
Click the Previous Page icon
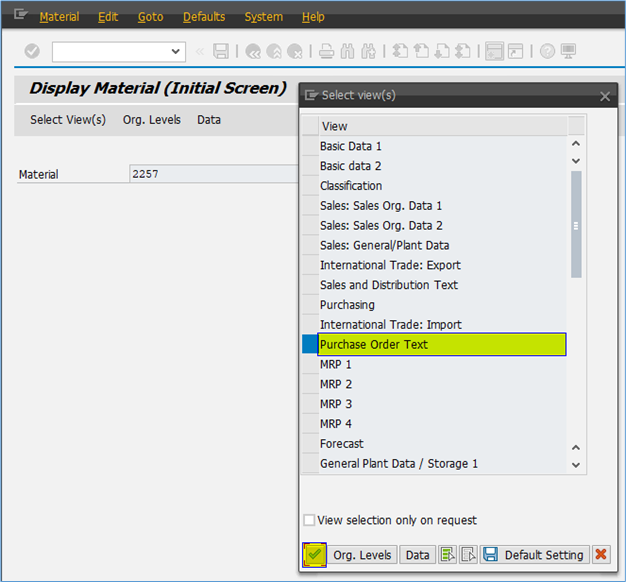point(421,51)
